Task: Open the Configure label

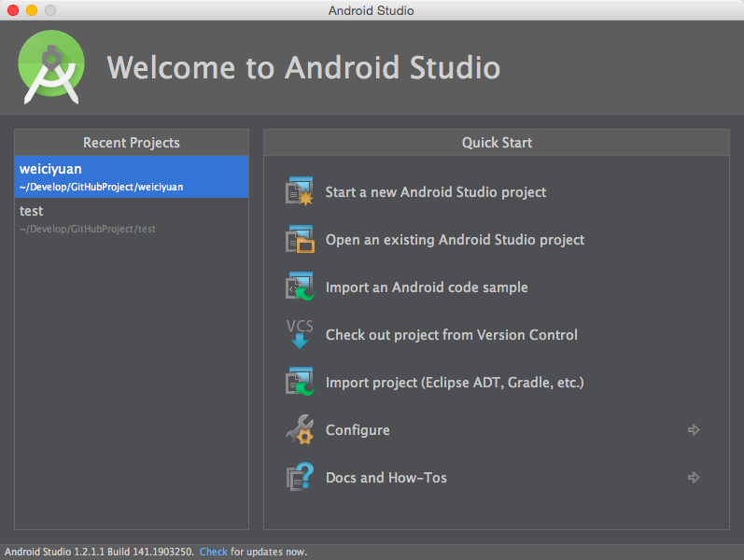Action: (x=358, y=430)
